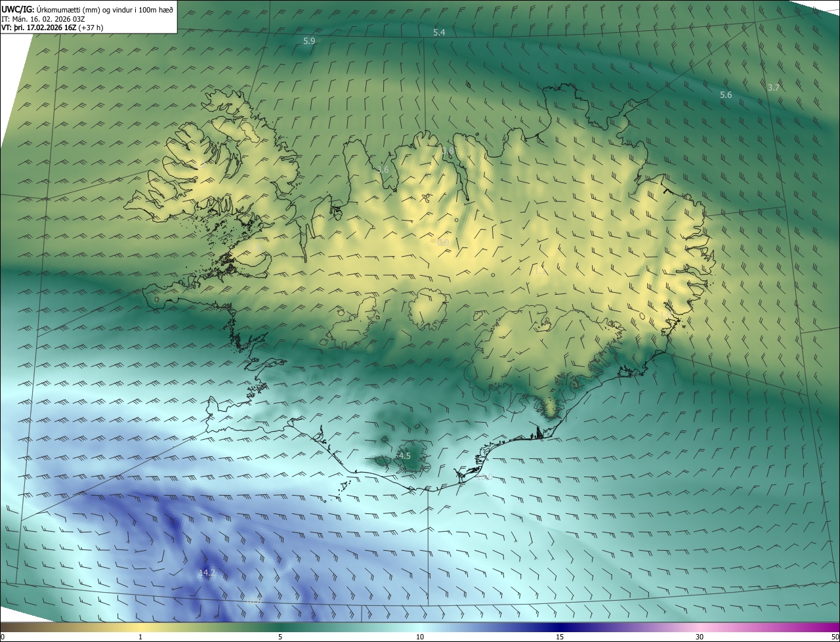Click the 50 tick on the color scale

click(835, 637)
